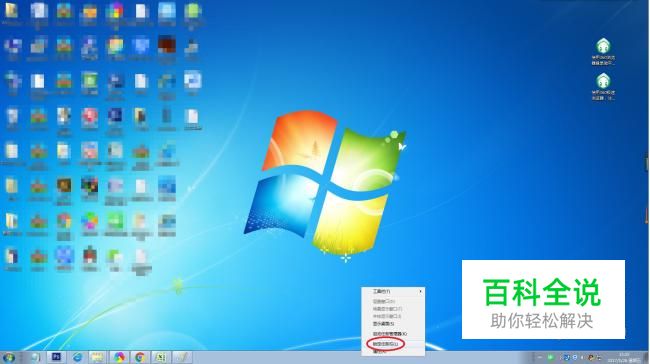Open Photoshop from the taskbar
650x364 pixels.
point(56,357)
